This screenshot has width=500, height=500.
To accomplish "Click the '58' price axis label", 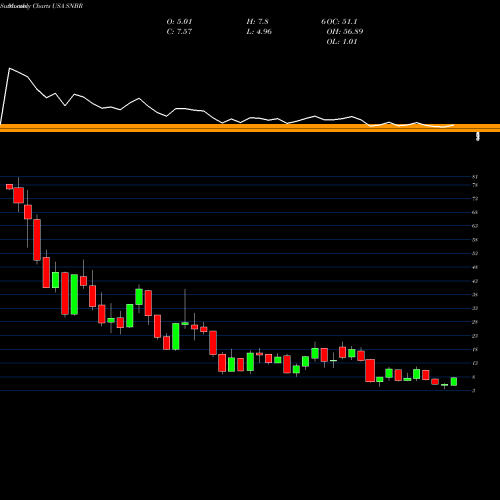I will pos(475,240).
